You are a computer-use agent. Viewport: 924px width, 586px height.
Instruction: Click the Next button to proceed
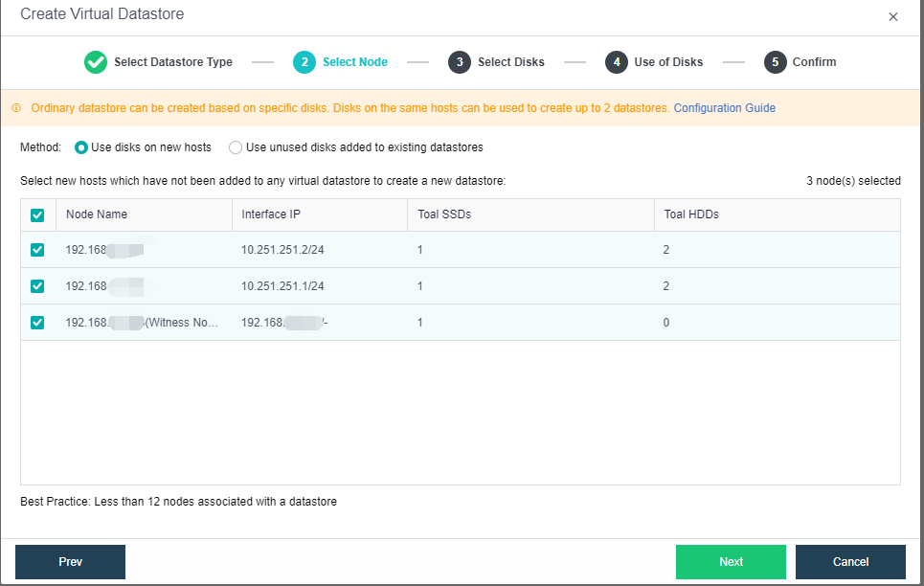731,562
